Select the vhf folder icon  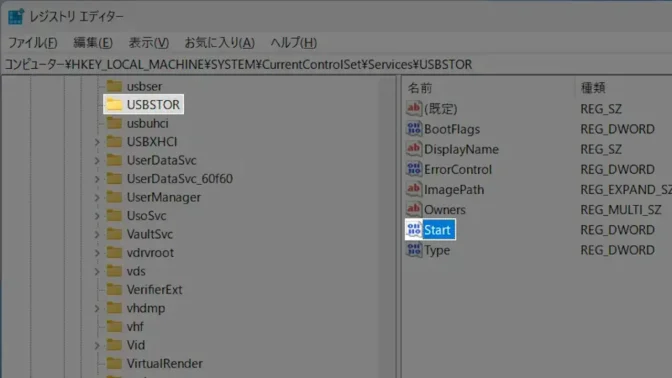[x=114, y=326]
